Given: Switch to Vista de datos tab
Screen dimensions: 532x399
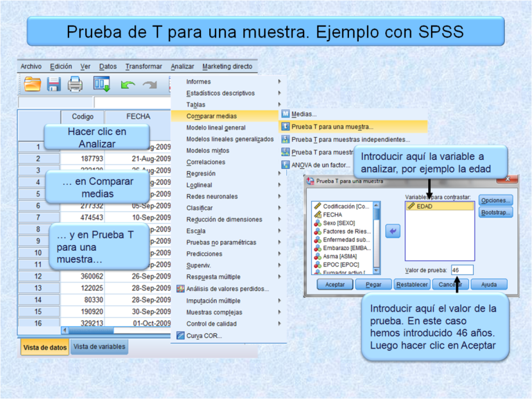Looking at the screenshot, I should tap(45, 348).
